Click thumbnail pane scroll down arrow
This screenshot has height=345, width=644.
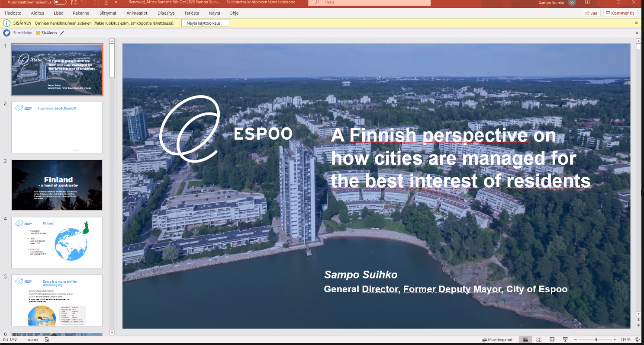coord(112,333)
